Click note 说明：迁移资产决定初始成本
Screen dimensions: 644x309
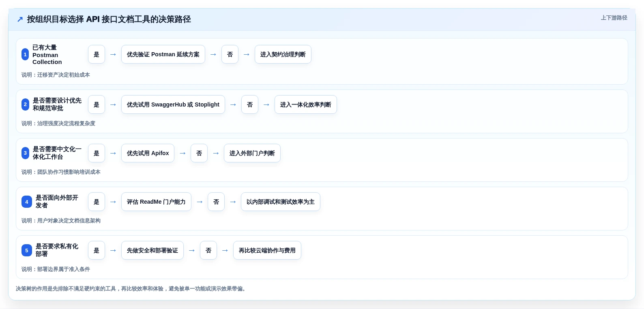pos(56,75)
